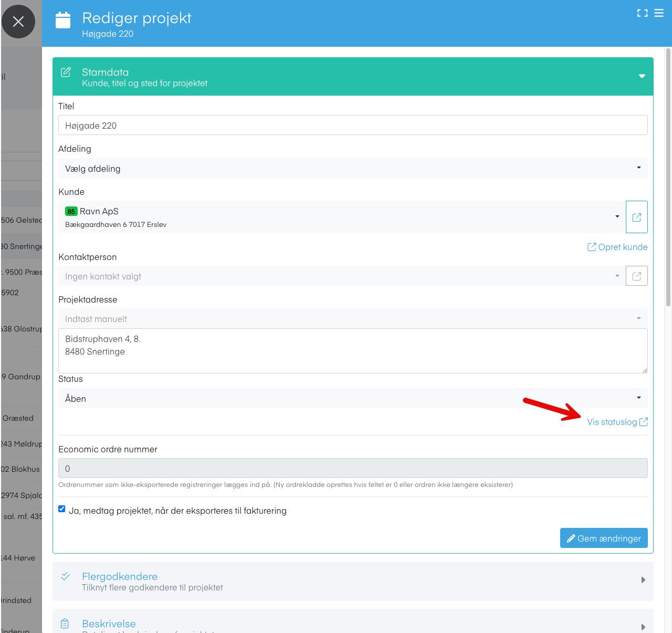Image resolution: width=672 pixels, height=633 pixels.
Task: Open customer Ravn ApS in new window icon
Action: tap(636, 217)
